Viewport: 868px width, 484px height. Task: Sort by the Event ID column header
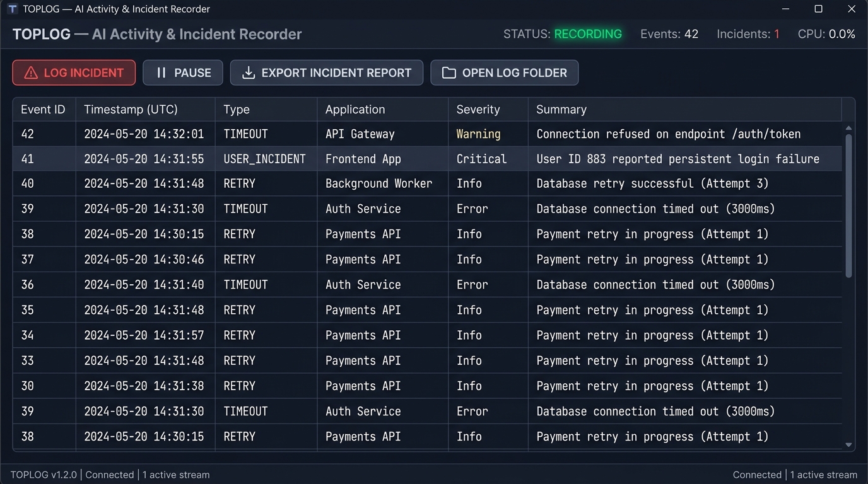(x=43, y=109)
